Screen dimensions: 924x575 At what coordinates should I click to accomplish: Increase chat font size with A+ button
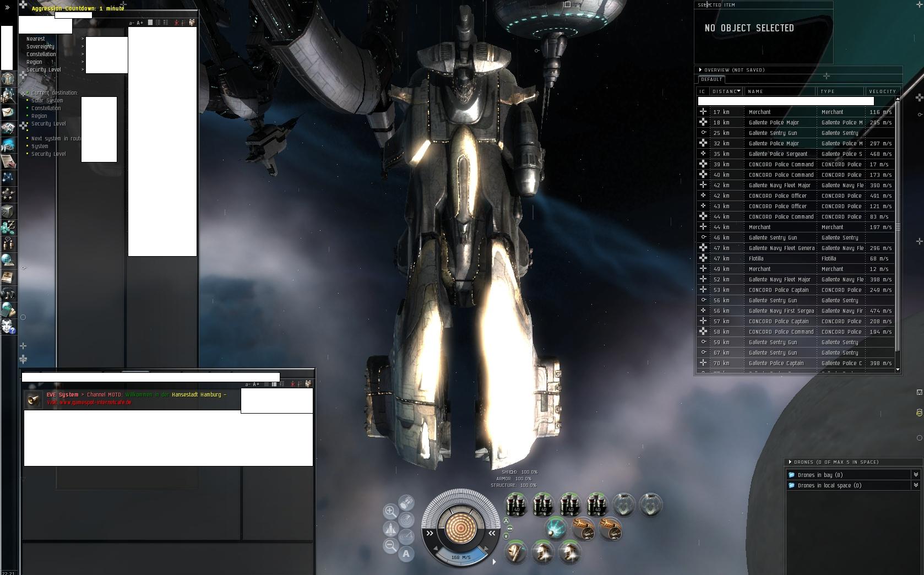256,384
